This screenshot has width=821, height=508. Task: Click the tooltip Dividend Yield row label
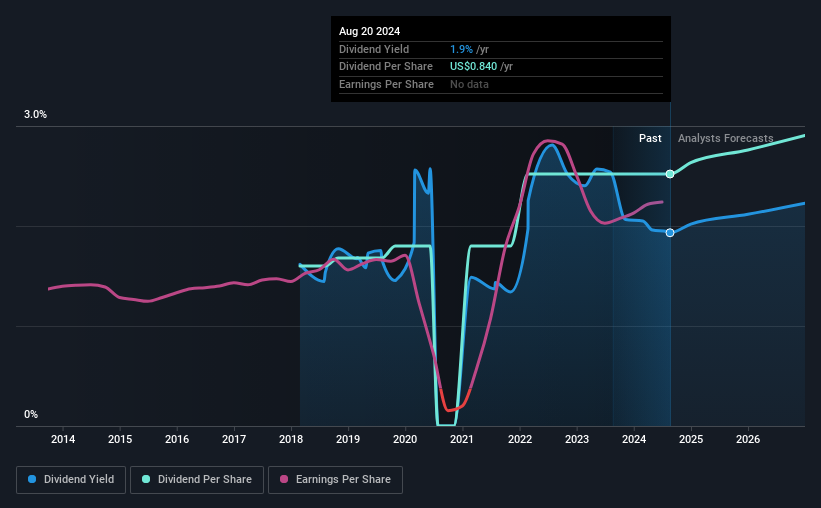tap(374, 49)
